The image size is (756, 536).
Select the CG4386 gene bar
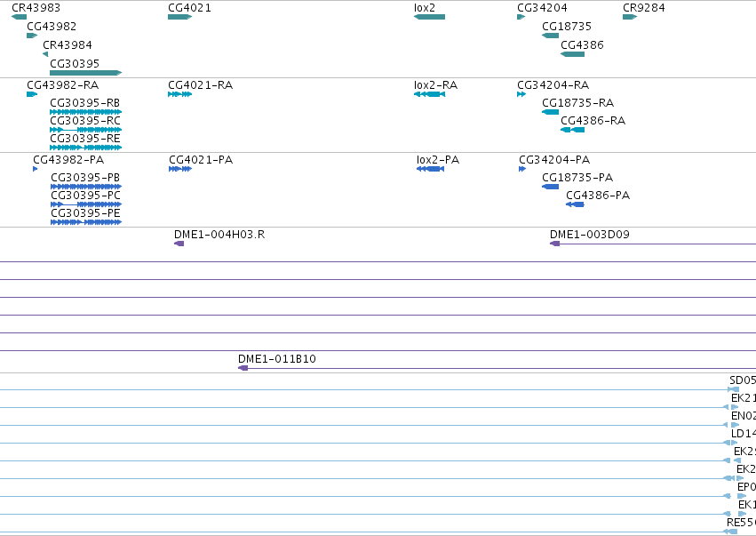click(x=572, y=54)
